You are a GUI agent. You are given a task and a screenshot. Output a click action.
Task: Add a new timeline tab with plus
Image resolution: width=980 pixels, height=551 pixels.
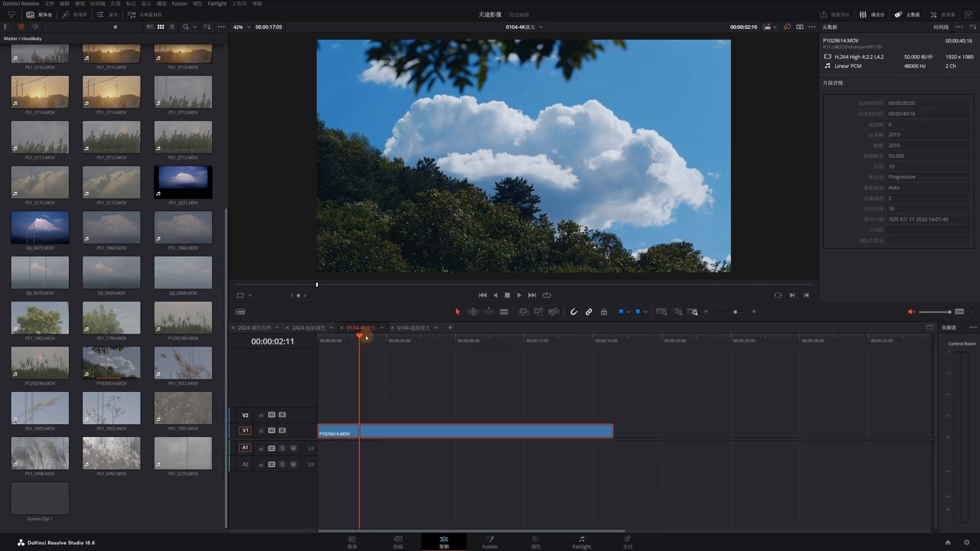[450, 328]
